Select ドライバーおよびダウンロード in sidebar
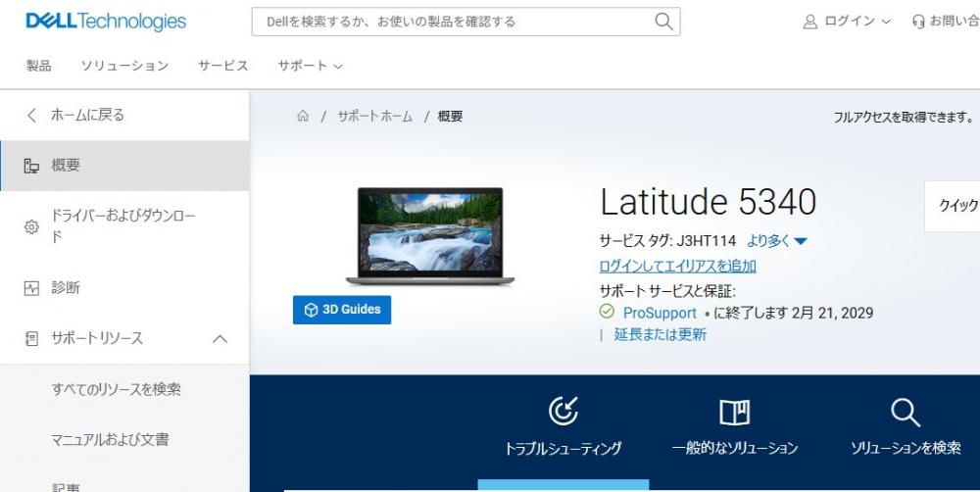 tap(124, 226)
